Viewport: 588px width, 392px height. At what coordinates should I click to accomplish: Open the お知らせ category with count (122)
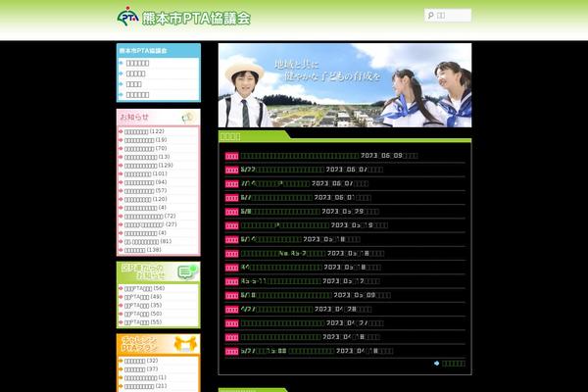click(144, 131)
